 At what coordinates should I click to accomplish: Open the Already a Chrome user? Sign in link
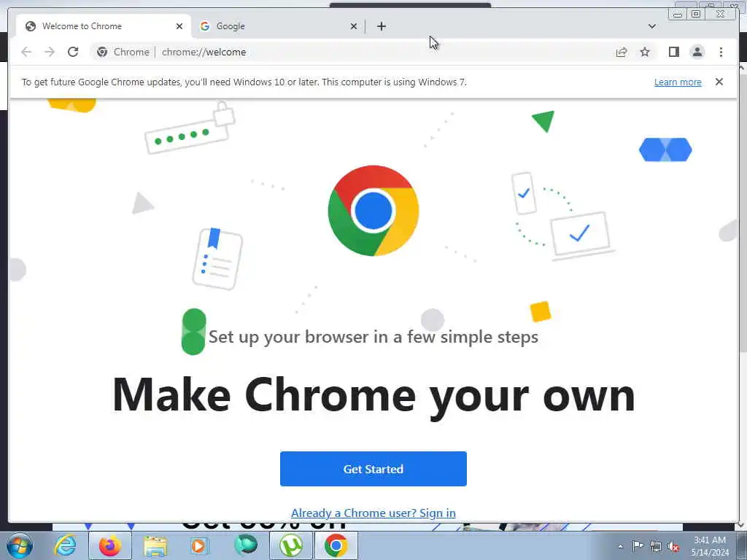(x=373, y=513)
